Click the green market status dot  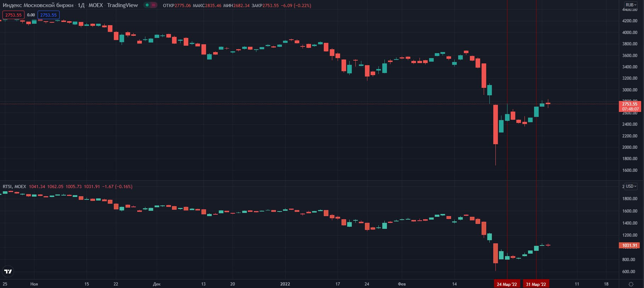click(147, 5)
